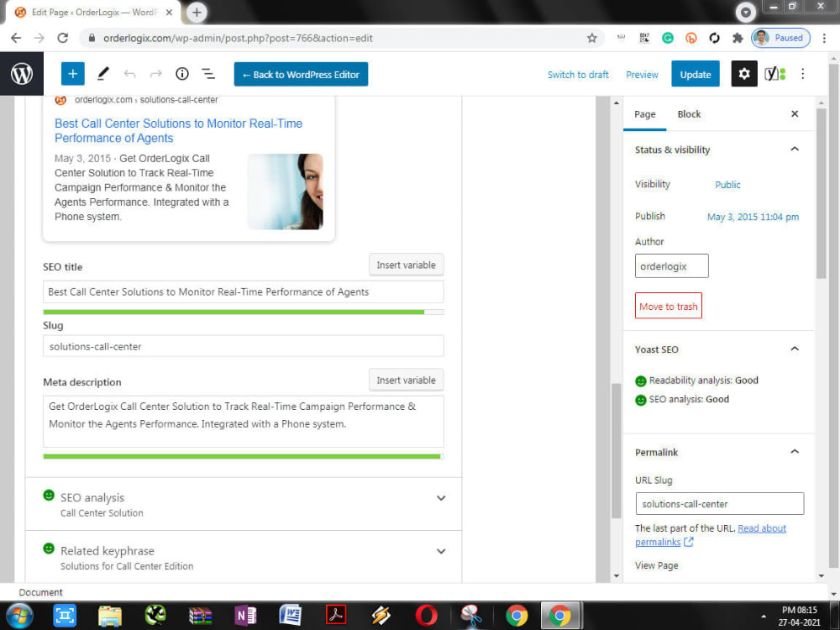Viewport: 840px width, 630px height.
Task: Click into the Slug field
Action: click(x=244, y=346)
